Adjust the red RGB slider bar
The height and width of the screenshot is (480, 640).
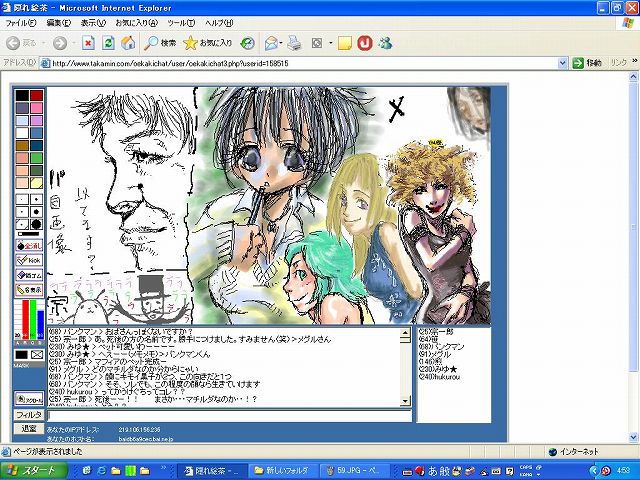pyautogui.click(x=25, y=319)
